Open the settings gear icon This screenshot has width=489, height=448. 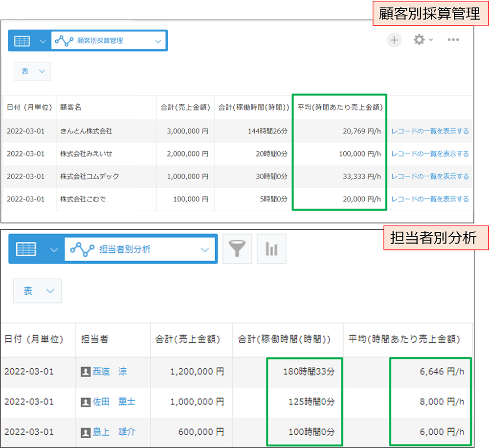click(419, 40)
